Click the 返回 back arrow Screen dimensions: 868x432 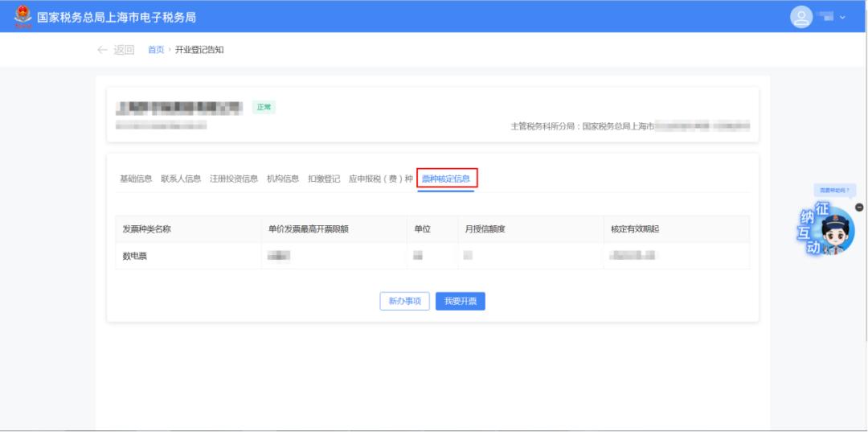click(102, 50)
